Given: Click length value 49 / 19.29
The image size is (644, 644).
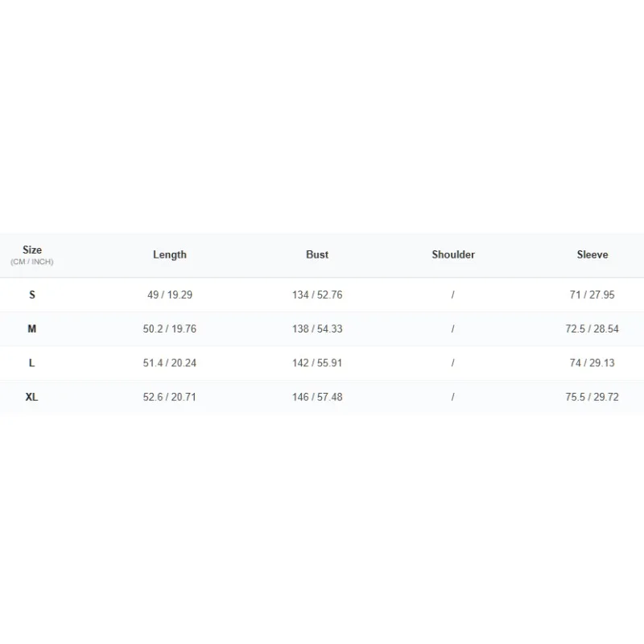Looking at the screenshot, I should point(170,295).
